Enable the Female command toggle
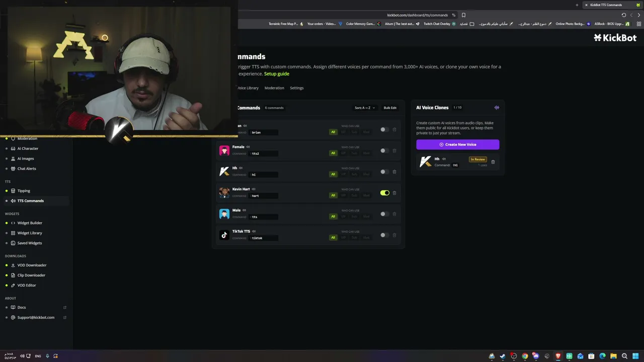Image resolution: width=644 pixels, height=362 pixels. click(384, 151)
